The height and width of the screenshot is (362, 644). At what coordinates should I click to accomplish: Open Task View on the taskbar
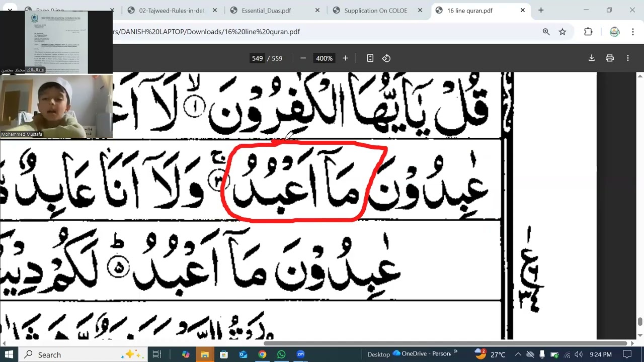coord(157,354)
